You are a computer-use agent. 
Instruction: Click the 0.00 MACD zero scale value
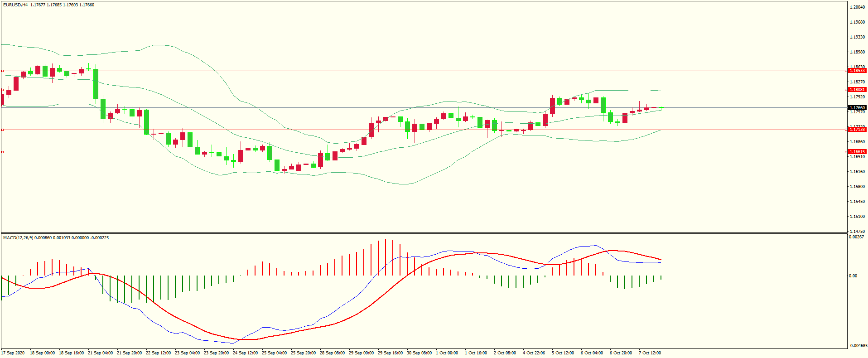[x=853, y=276]
